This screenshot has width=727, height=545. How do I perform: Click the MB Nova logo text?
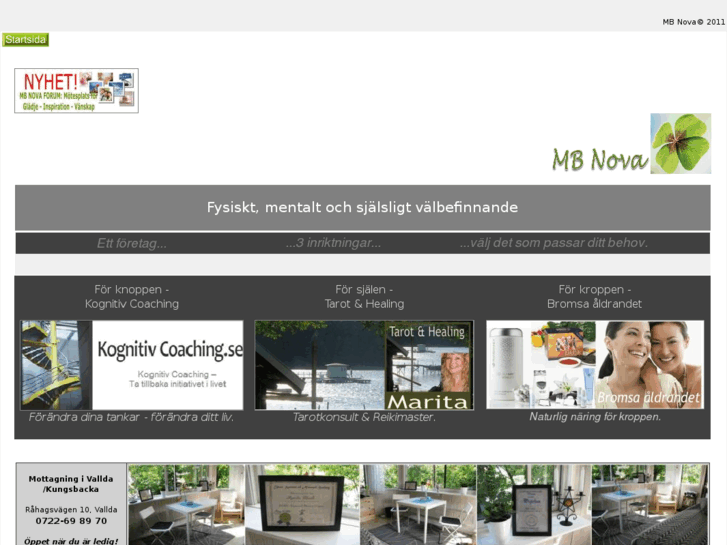coord(600,160)
